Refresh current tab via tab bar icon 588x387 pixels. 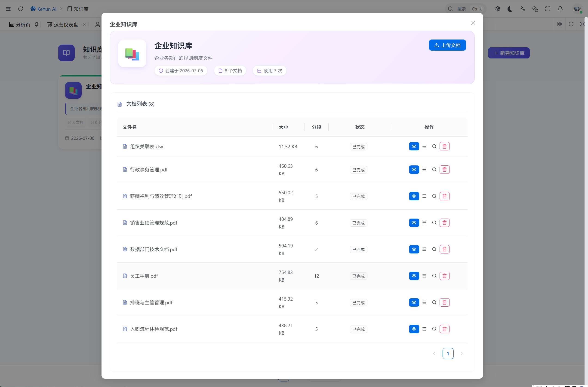[x=571, y=24]
